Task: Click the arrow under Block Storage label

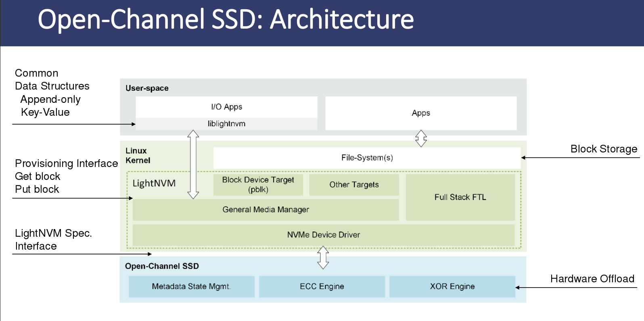Action: pos(580,158)
